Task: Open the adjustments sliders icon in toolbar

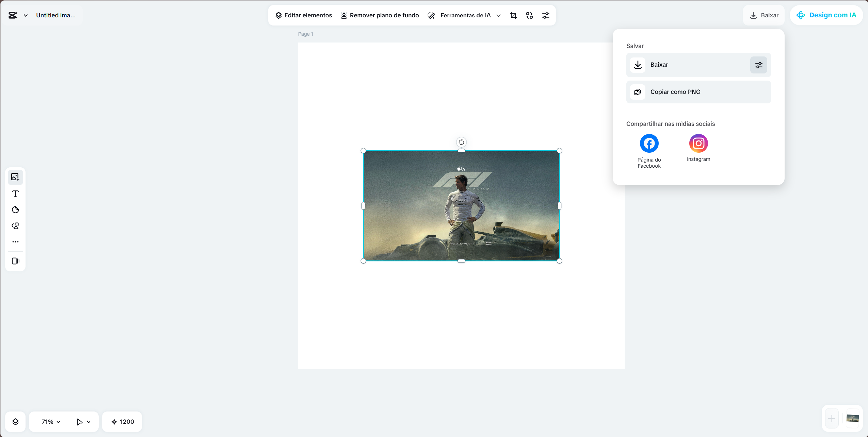Action: coord(546,15)
